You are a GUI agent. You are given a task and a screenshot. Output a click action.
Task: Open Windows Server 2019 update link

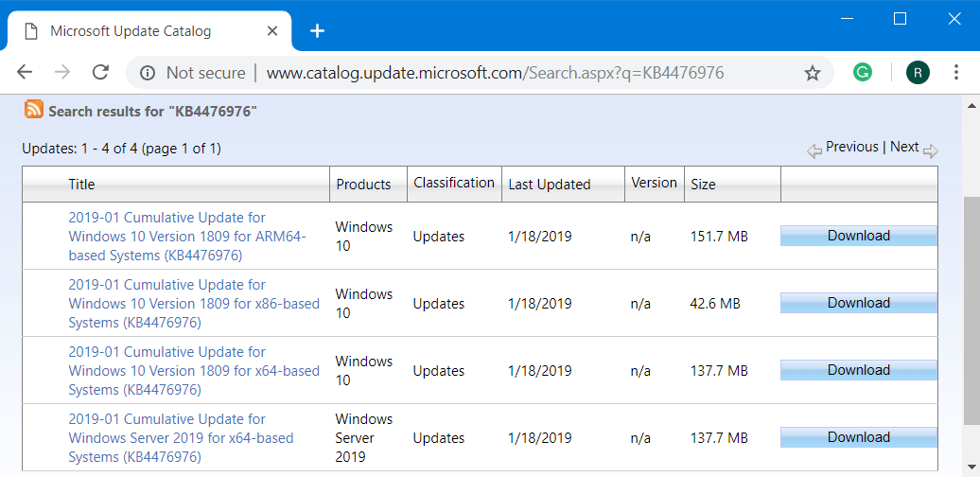pos(181,438)
